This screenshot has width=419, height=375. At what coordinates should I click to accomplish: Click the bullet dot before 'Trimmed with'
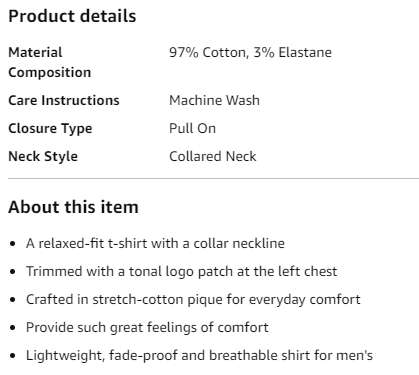tap(13, 272)
